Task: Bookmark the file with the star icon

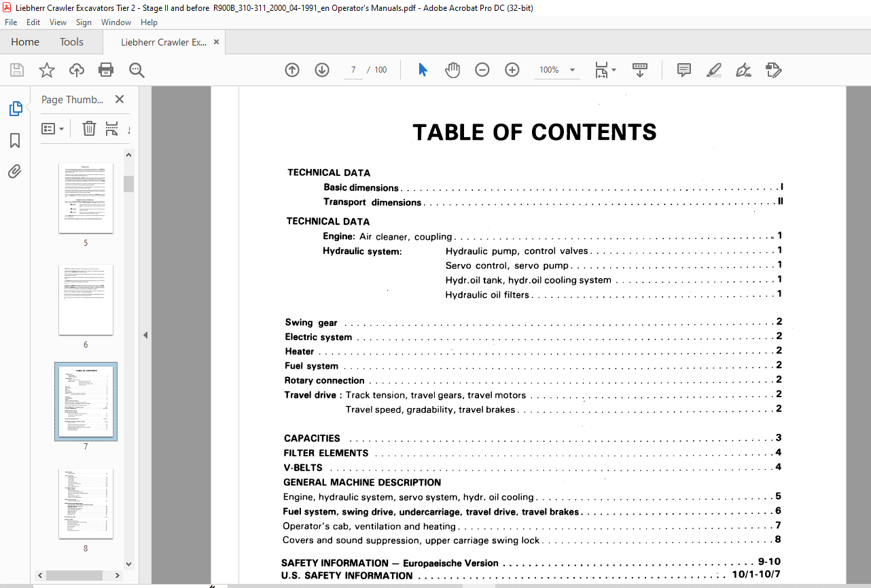Action: click(x=47, y=70)
